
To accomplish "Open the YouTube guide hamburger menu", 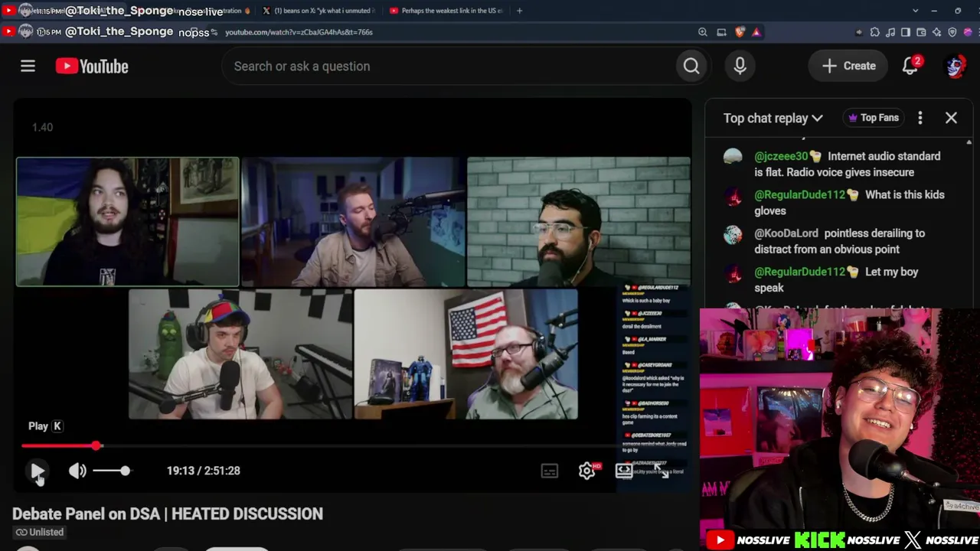I will 28,67.
